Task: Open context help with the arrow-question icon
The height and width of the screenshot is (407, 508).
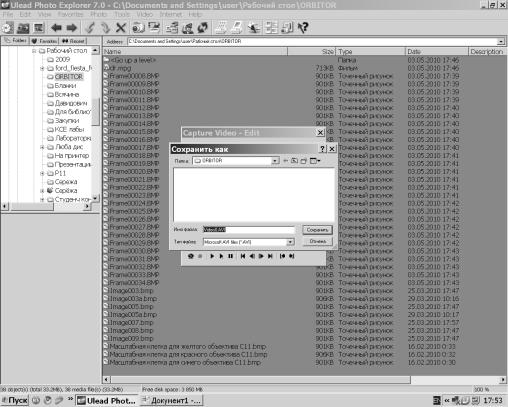Action: pos(303,28)
